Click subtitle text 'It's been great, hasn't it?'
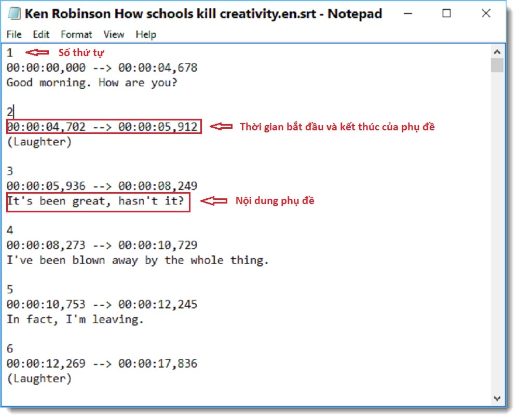The image size is (519, 420). point(95,201)
